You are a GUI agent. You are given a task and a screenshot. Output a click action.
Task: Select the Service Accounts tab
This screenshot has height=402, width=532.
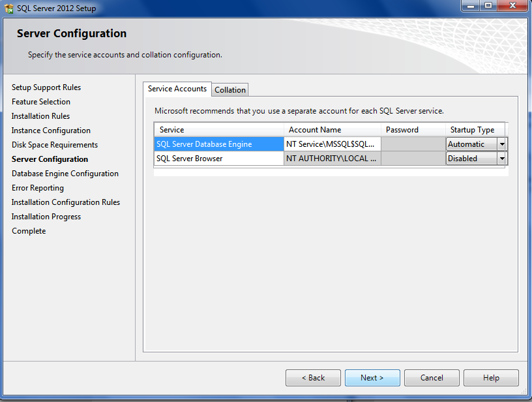177,89
